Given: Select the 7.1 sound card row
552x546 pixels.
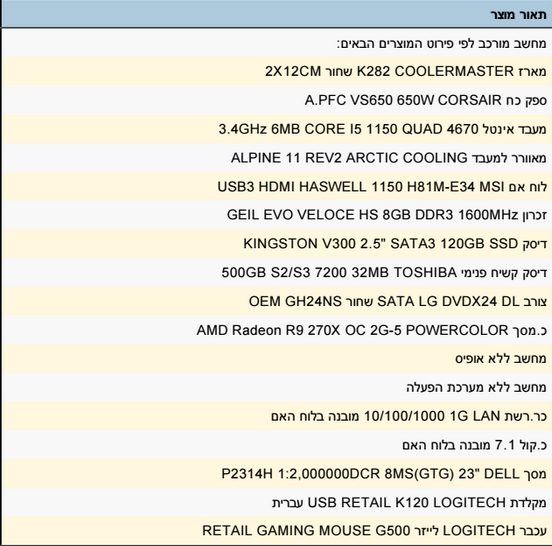Looking at the screenshot, I should [277, 445].
